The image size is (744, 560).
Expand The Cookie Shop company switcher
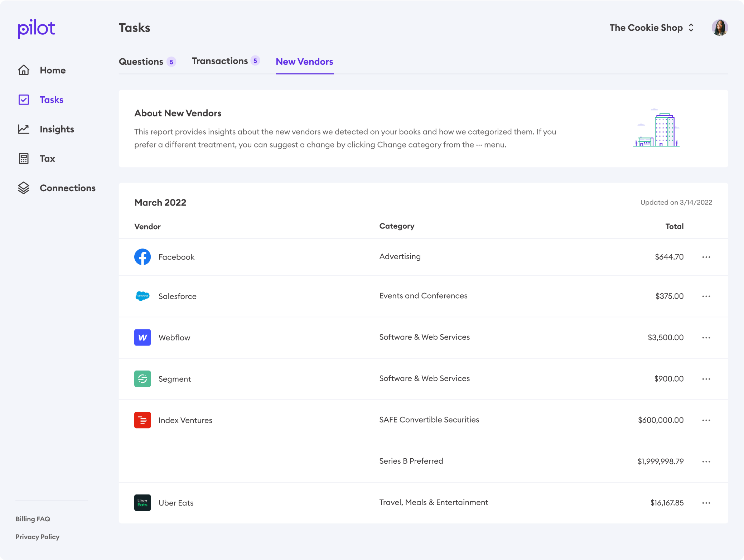point(652,28)
